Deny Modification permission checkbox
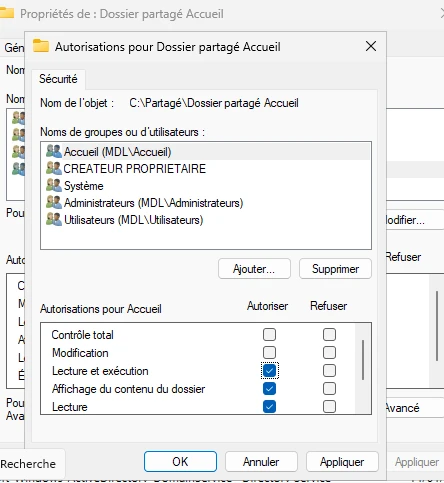 point(329,352)
